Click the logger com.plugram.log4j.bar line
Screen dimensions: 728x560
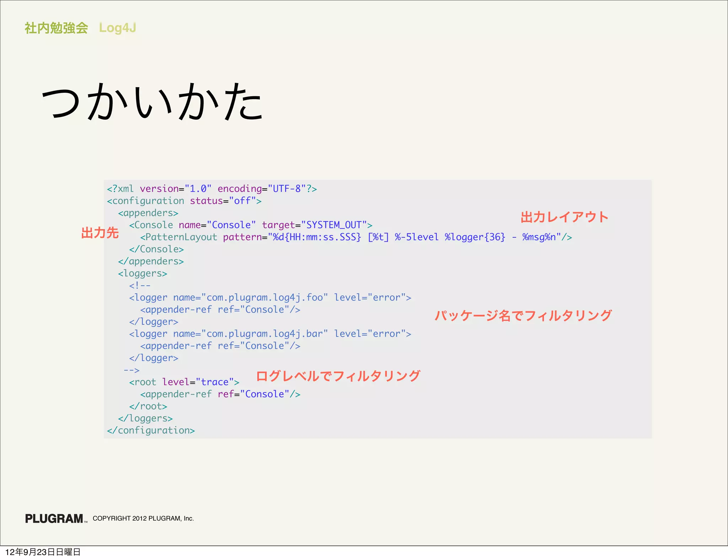pos(270,334)
